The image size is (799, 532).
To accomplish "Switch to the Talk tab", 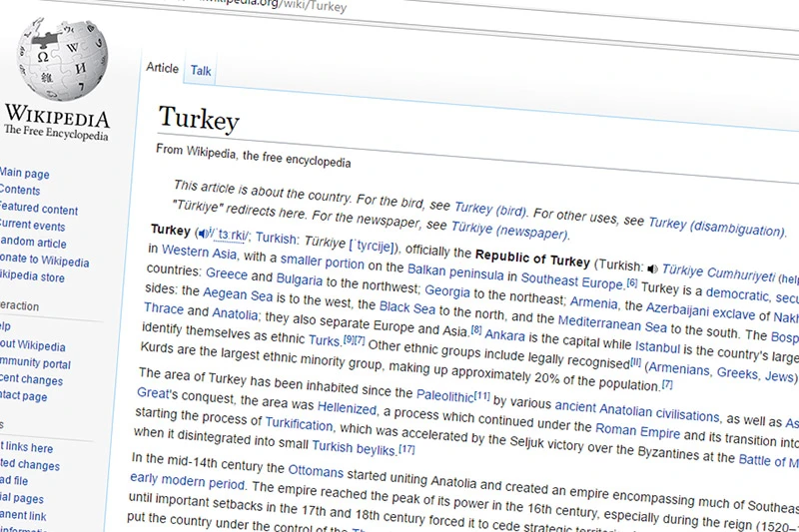I will (201, 71).
